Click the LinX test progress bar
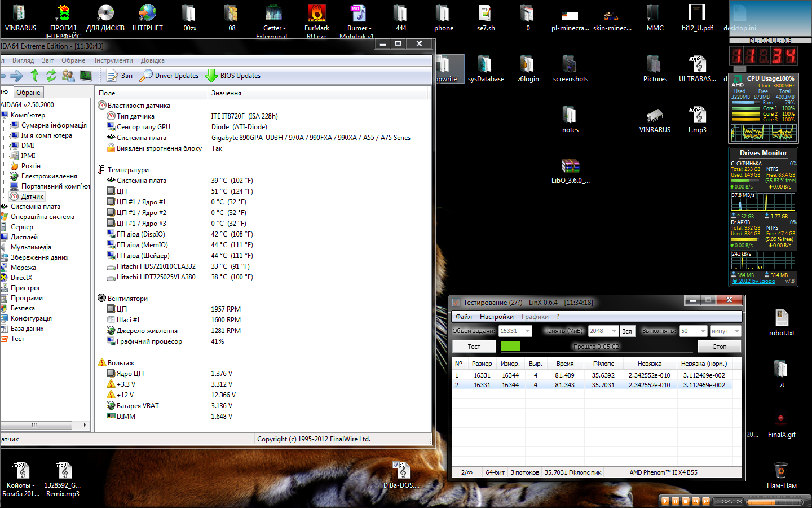The width and height of the screenshot is (812, 508). [597, 347]
